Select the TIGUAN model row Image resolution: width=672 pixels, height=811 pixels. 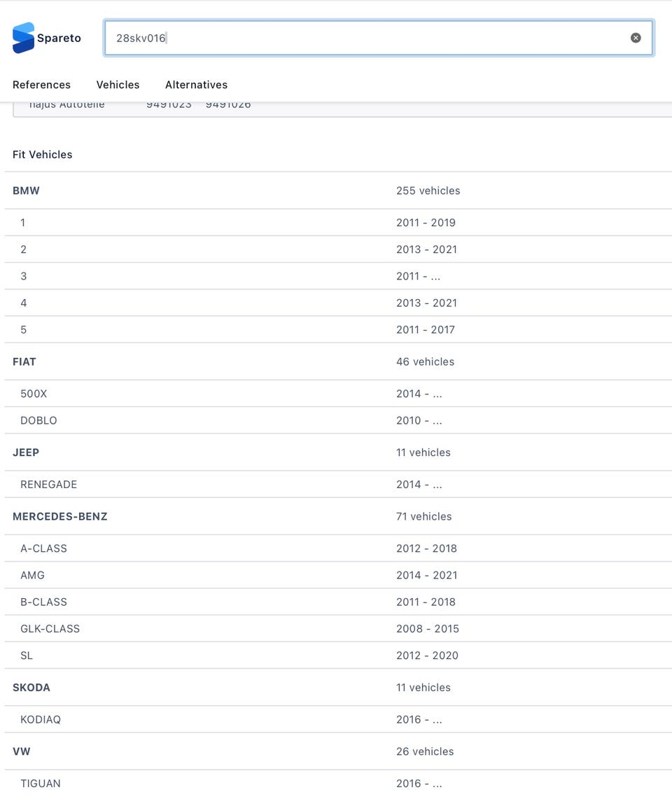click(x=338, y=783)
